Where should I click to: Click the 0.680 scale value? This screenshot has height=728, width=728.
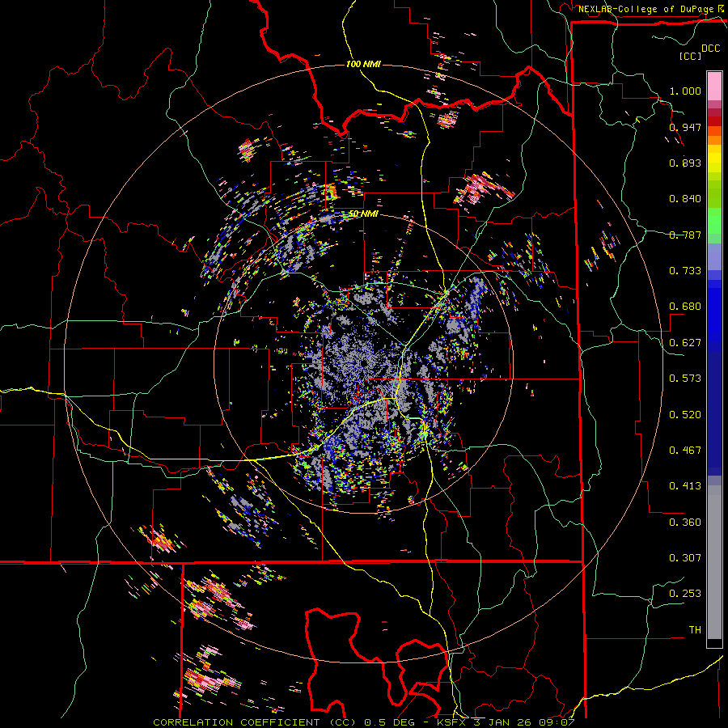coord(685,307)
